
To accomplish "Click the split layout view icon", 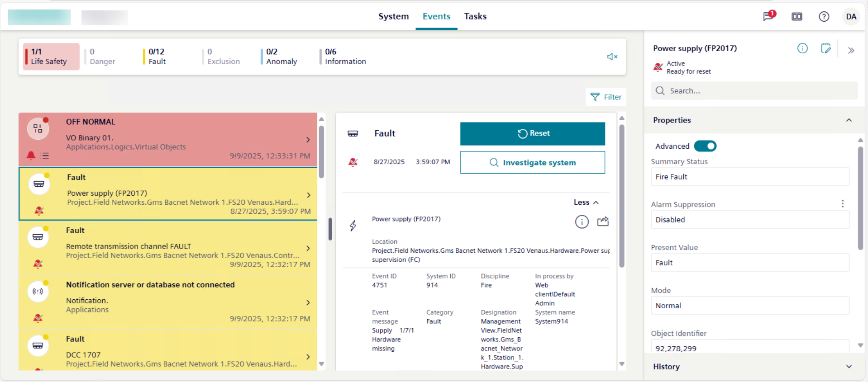I will [796, 17].
